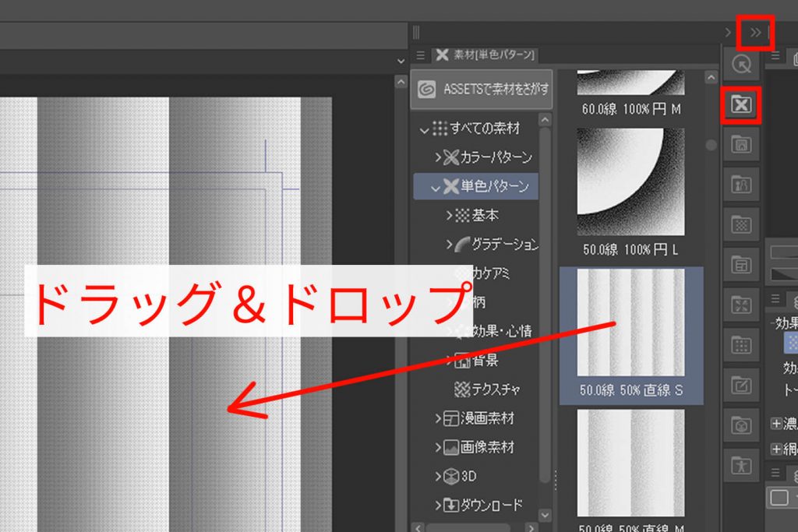The width and height of the screenshot is (798, 532).
Task: Open the pencil-edit material folder icon
Action: (741, 385)
